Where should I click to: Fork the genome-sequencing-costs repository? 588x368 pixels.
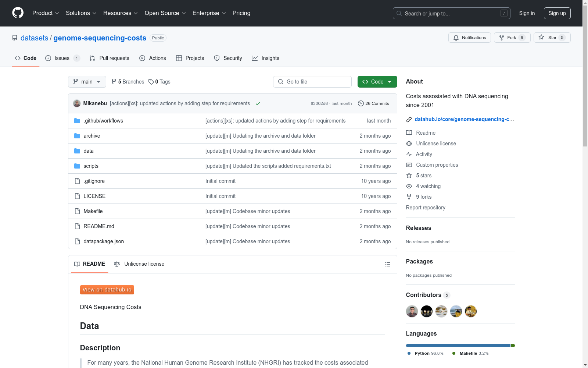(x=512, y=38)
